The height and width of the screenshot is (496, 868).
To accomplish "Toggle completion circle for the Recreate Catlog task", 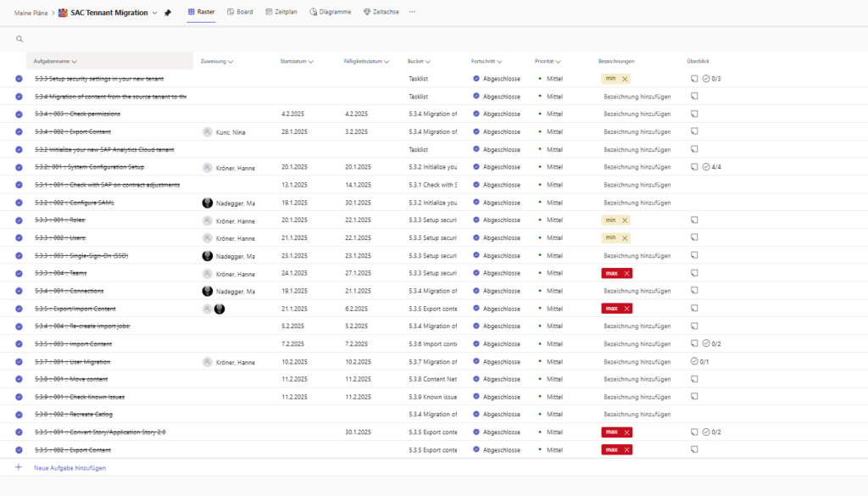I will click(x=19, y=415).
